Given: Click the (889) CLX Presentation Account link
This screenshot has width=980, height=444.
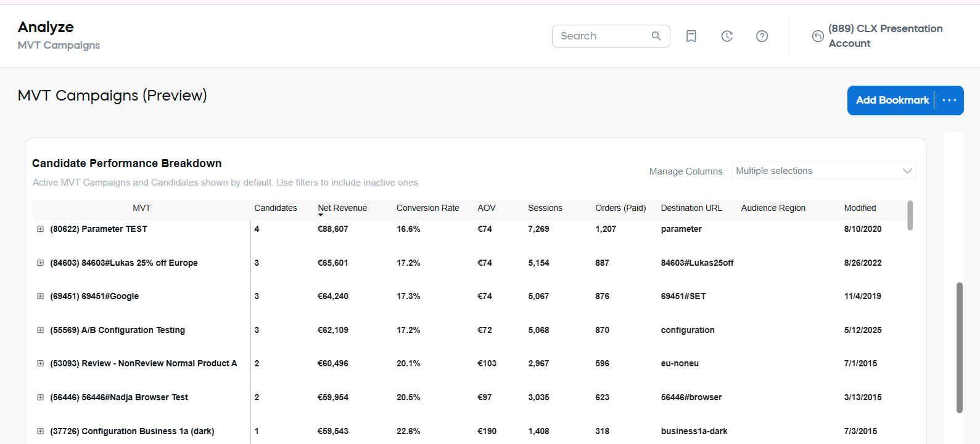Looking at the screenshot, I should click(x=885, y=36).
